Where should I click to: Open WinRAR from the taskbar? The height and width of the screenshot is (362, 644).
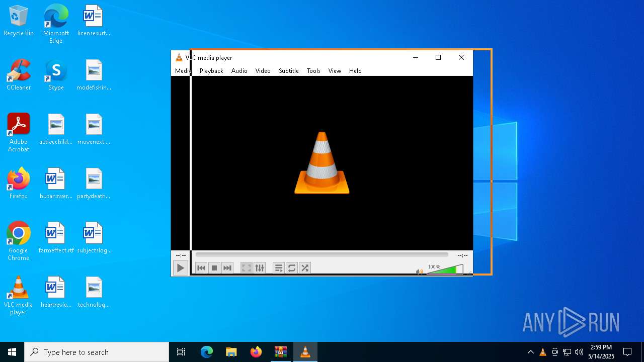click(281, 352)
